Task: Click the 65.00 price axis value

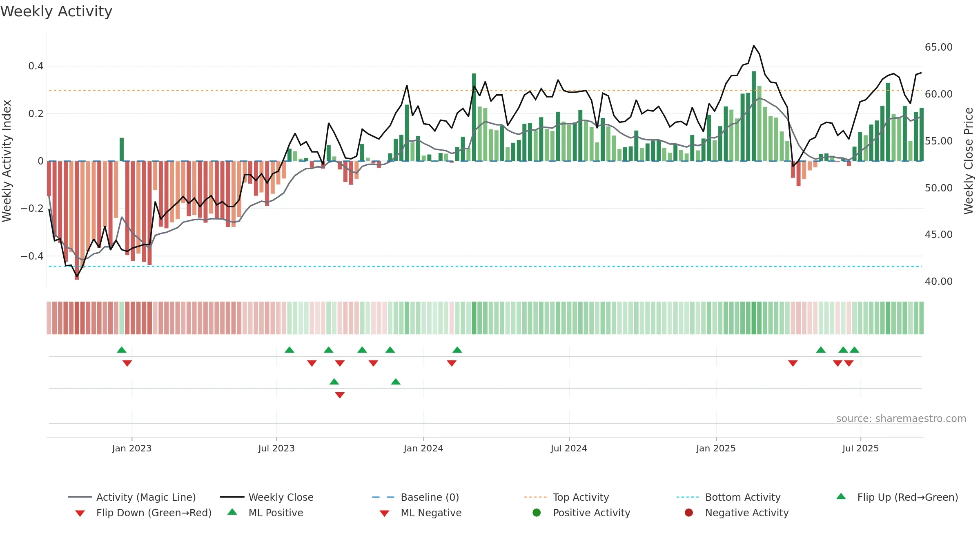Action: coord(939,47)
